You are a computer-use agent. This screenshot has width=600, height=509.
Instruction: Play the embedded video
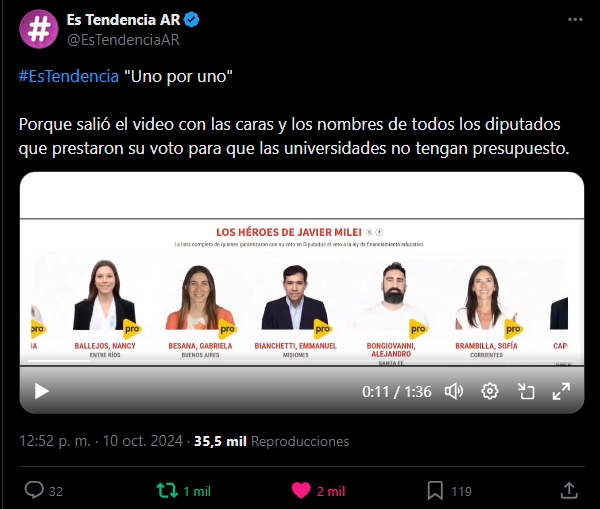point(41,391)
